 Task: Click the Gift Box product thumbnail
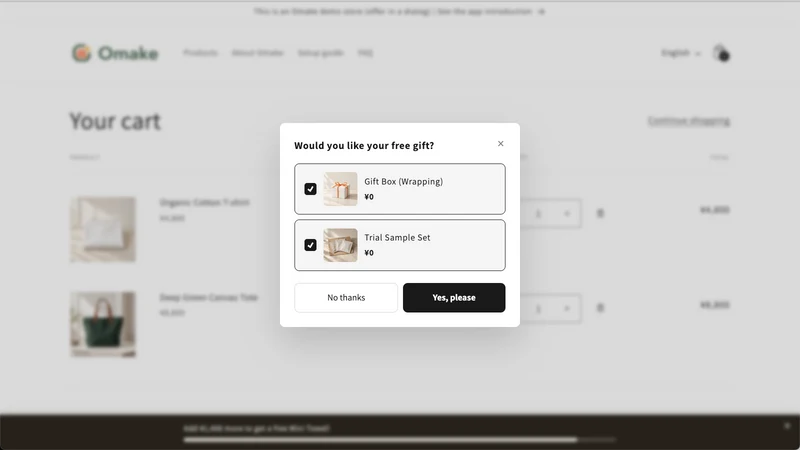coord(340,189)
